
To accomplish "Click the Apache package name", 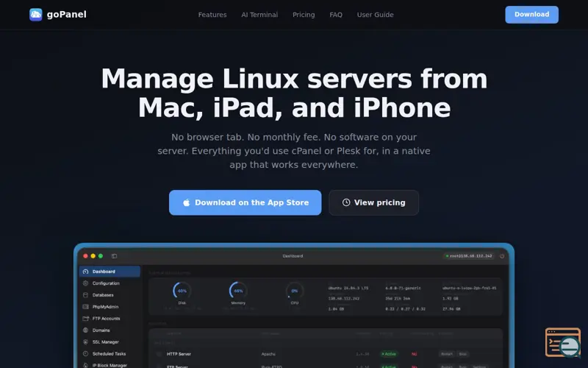I will point(268,354).
